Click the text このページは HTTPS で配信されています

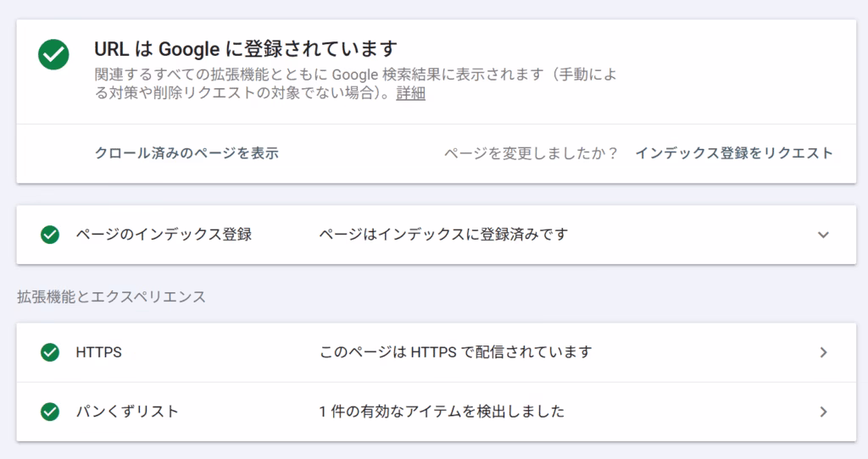coord(455,352)
